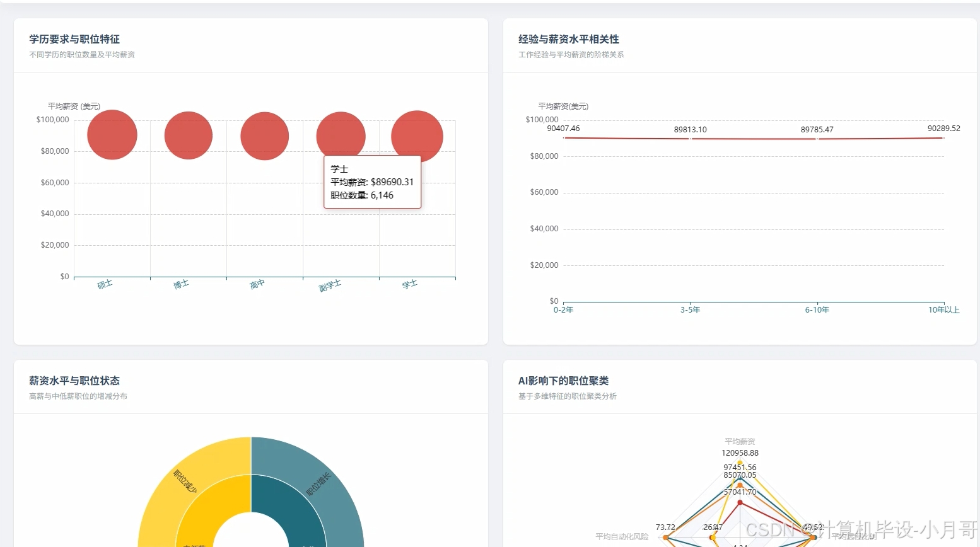Click the 薪资水平与职位状态 card title
This screenshot has height=547, width=980.
click(x=74, y=381)
